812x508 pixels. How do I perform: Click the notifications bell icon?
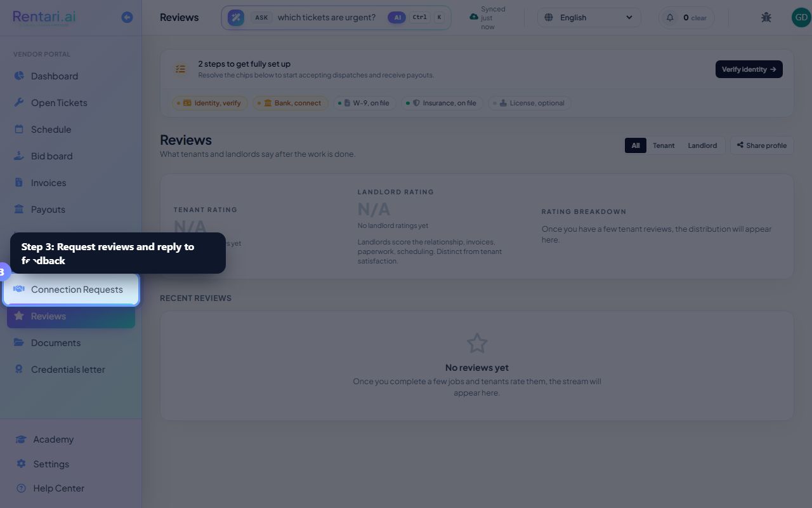670,18
